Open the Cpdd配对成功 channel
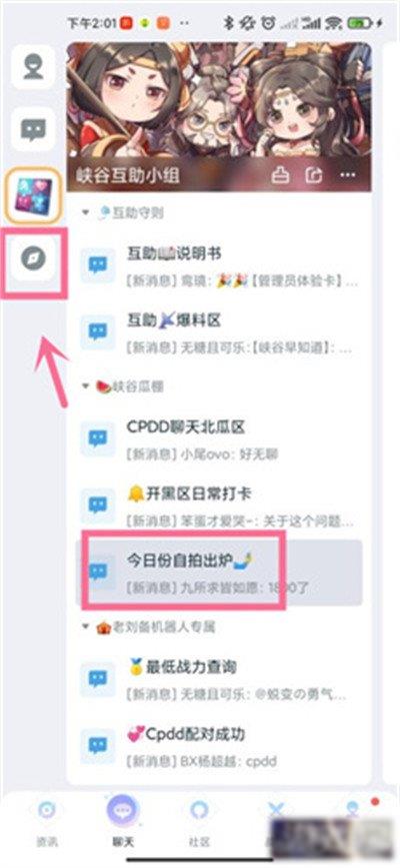400x868 pixels. coord(219,746)
